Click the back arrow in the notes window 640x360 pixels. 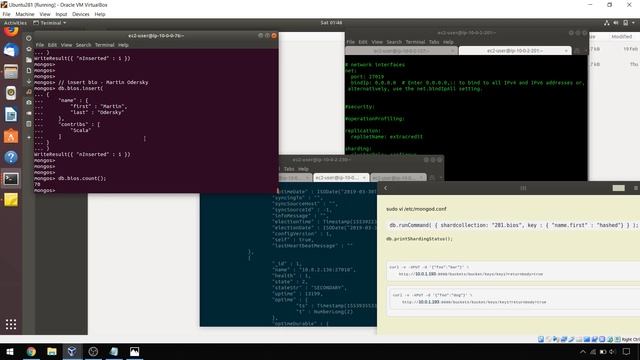tap(385, 188)
